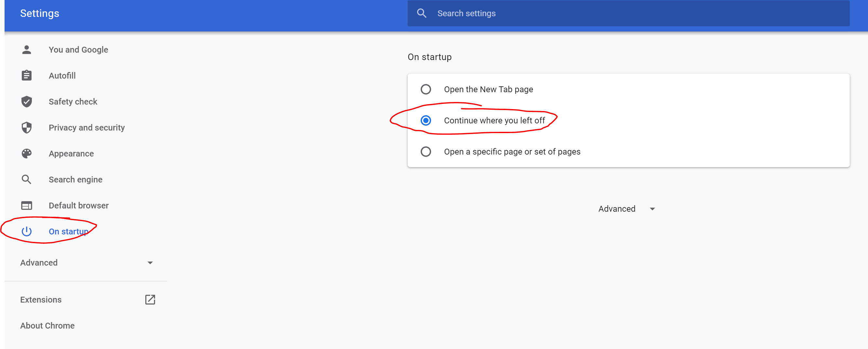Go to Privacy and security settings
Viewport: 868px width, 349px height.
click(x=86, y=128)
